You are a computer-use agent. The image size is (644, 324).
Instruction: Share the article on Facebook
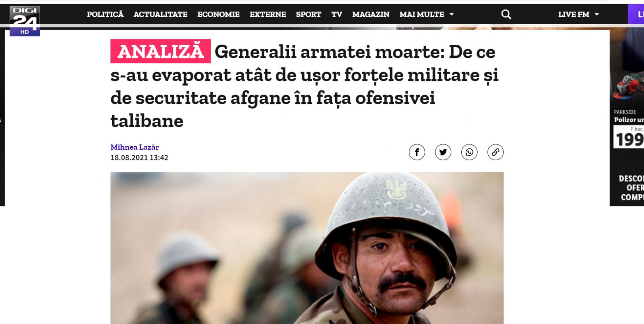[x=416, y=152]
